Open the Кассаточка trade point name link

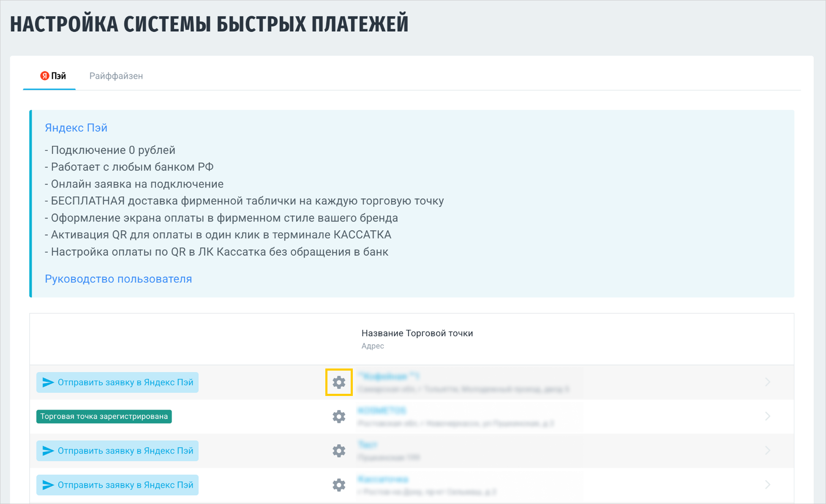coord(383,479)
